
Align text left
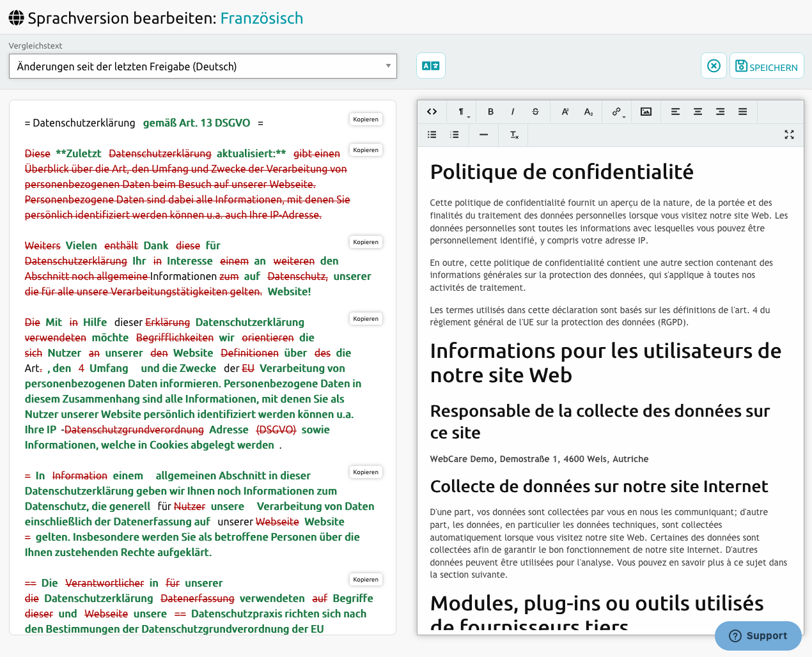[675, 112]
